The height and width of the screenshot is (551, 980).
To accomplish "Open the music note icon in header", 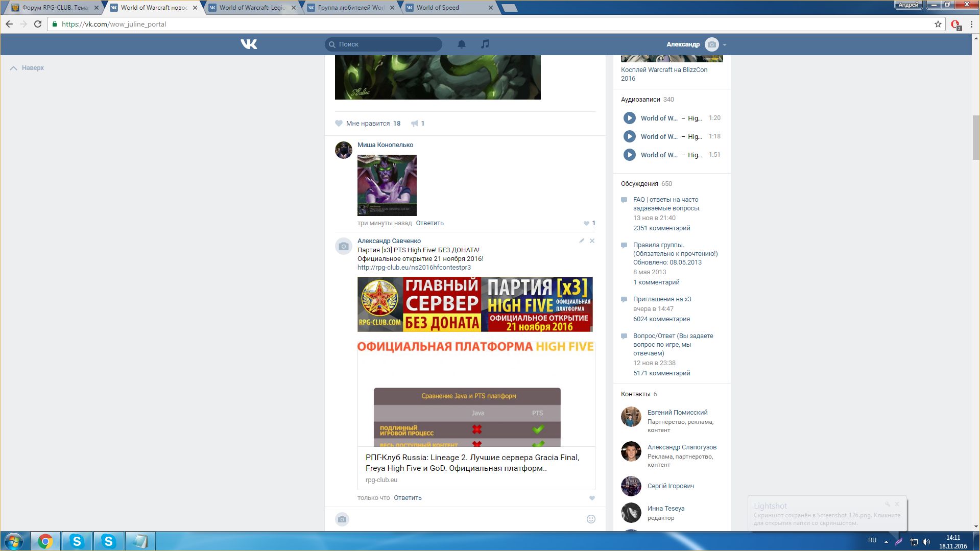I will tap(485, 44).
